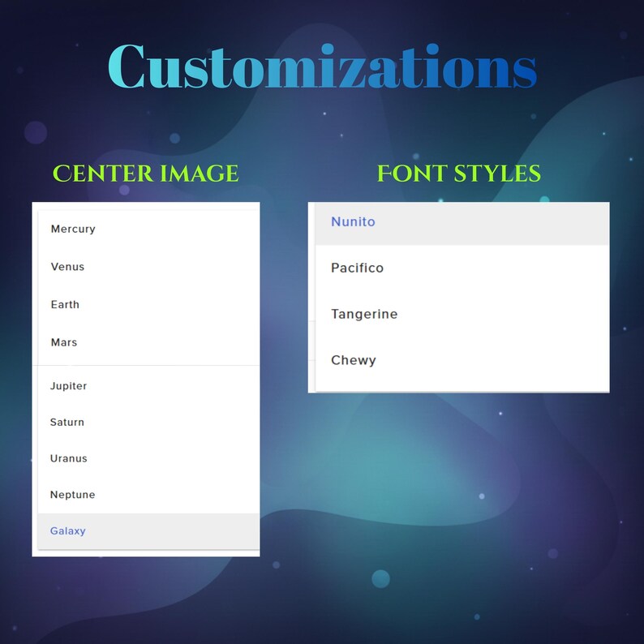Screen dimensions: 644x644
Task: Choose Jupiter from the dropdown list
Action: point(148,385)
